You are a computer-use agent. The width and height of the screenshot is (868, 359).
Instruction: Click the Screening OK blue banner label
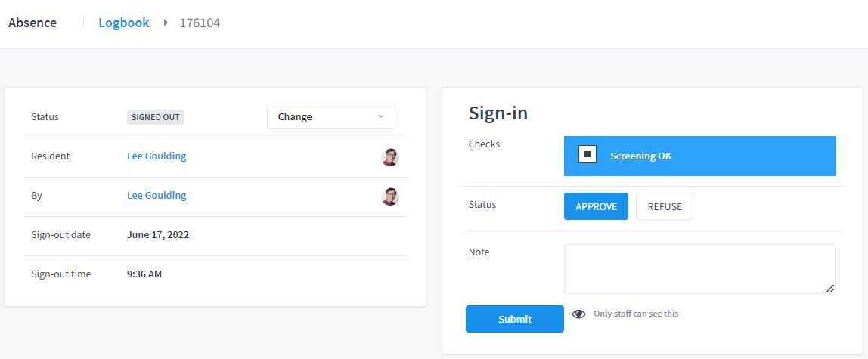pyautogui.click(x=641, y=156)
